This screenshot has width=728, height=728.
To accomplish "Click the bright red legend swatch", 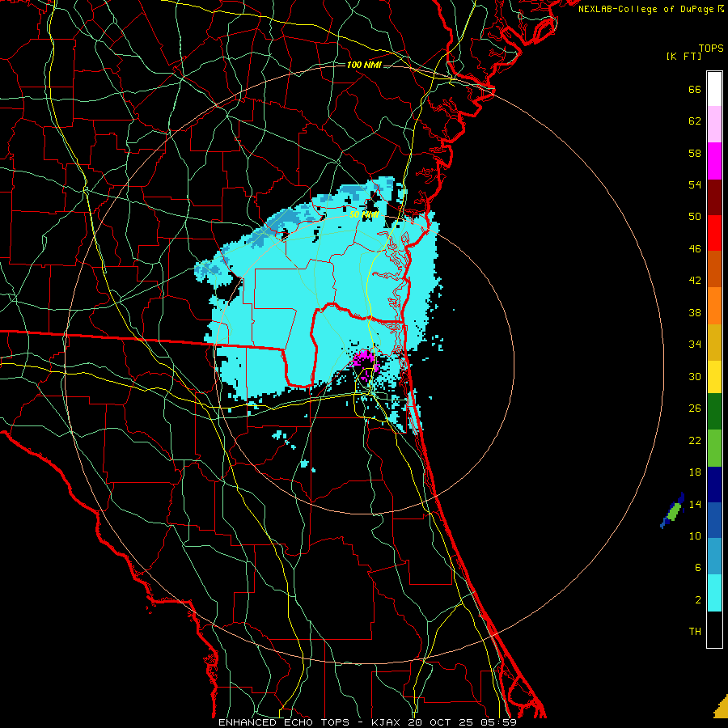I will click(x=714, y=233).
